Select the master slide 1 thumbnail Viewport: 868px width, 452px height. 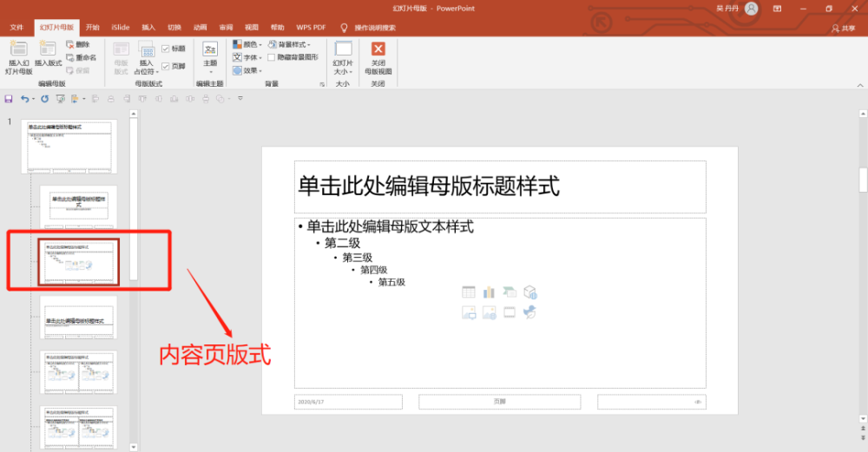(69, 147)
